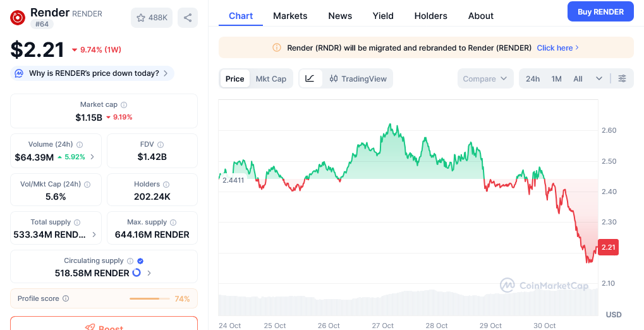Viewport: 644px width, 330px height.
Task: Select the 1M time range
Action: (556, 78)
